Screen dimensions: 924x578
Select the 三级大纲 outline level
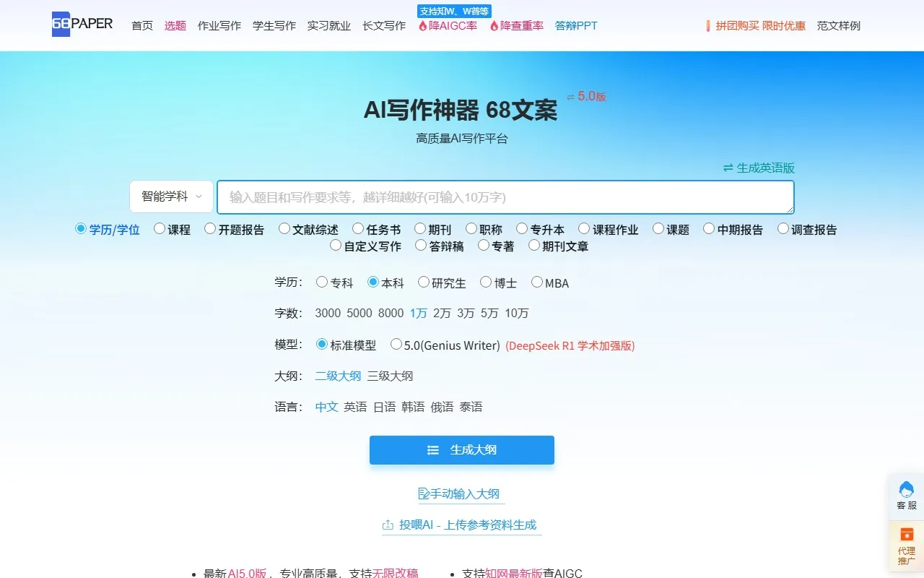click(390, 376)
